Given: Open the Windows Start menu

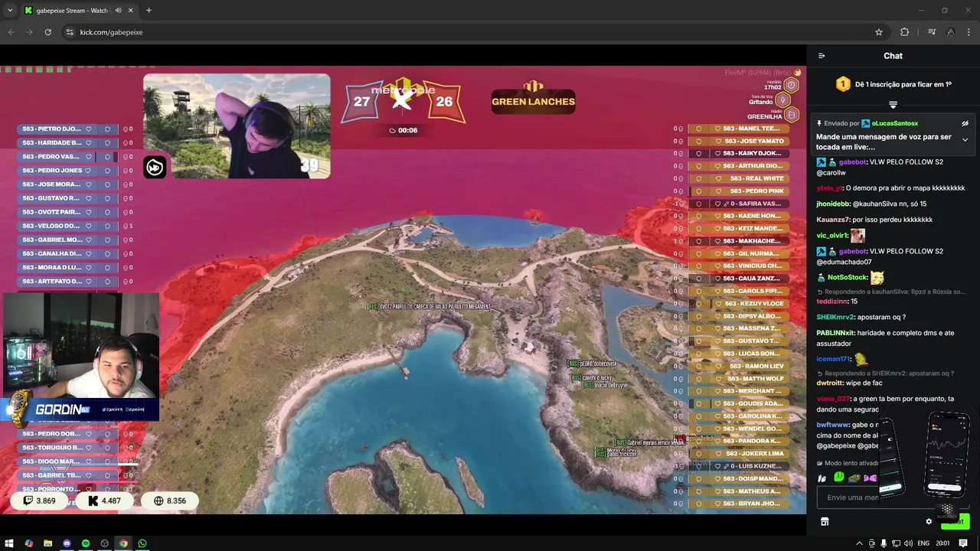Looking at the screenshot, I should click(x=10, y=543).
